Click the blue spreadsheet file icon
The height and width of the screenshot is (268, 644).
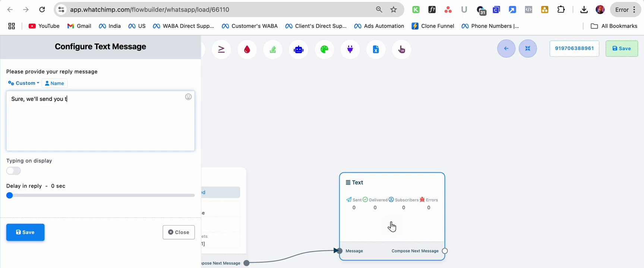pyautogui.click(x=376, y=49)
